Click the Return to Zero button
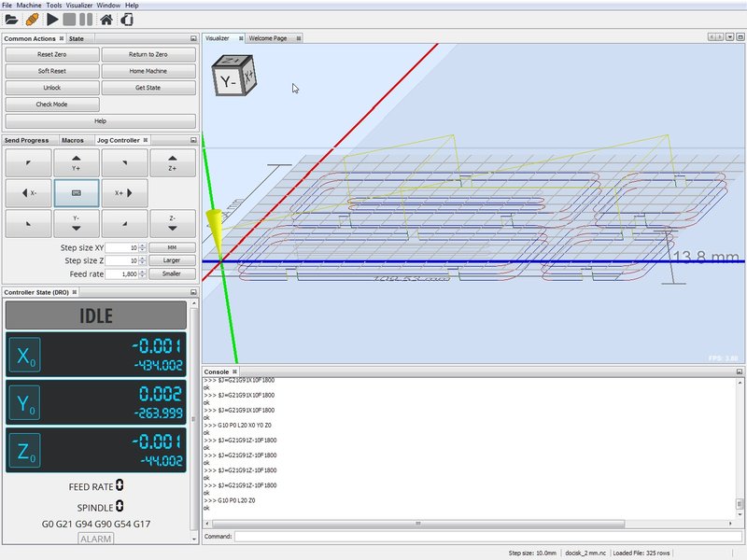 (x=148, y=54)
